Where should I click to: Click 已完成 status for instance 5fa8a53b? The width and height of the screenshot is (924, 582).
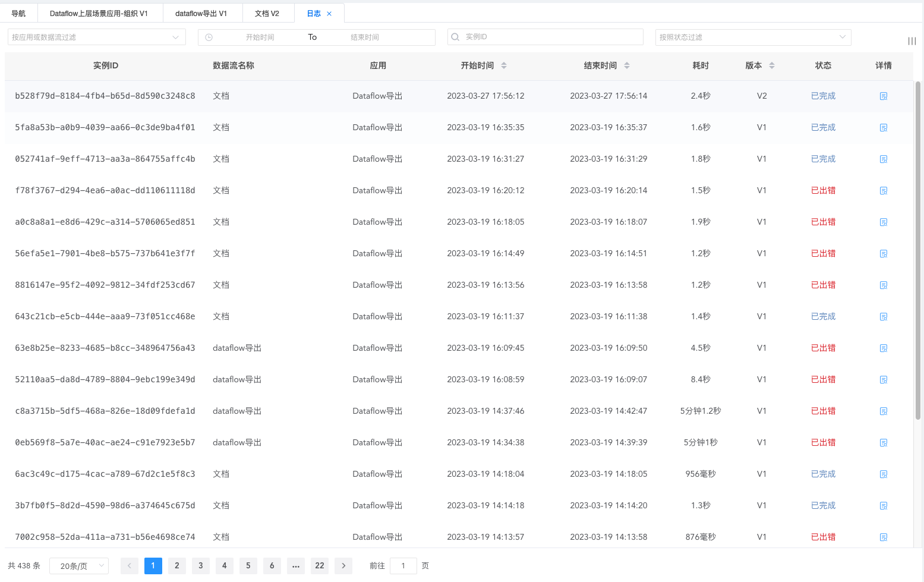(x=823, y=127)
